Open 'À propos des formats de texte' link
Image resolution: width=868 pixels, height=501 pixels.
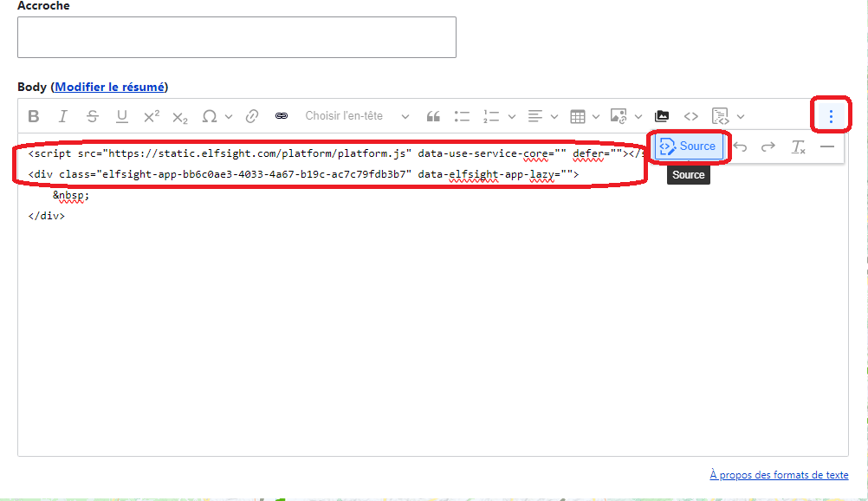[779, 474]
